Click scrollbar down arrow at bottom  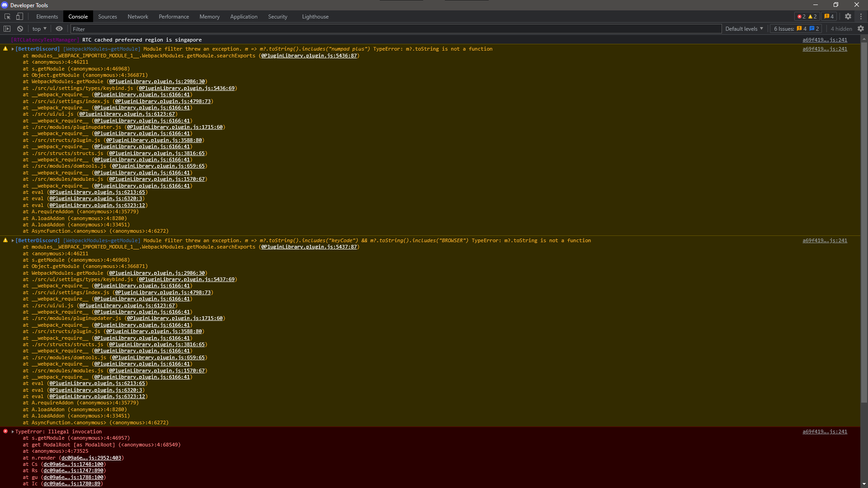point(864,484)
